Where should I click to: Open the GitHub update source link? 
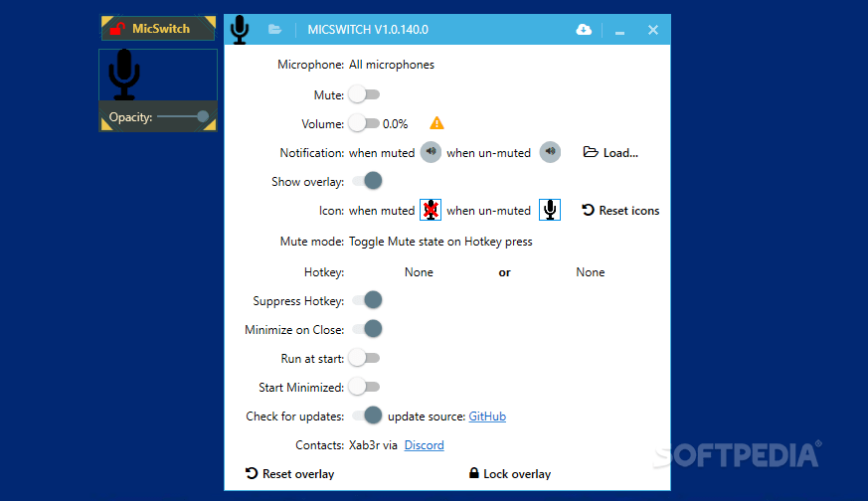coord(487,417)
